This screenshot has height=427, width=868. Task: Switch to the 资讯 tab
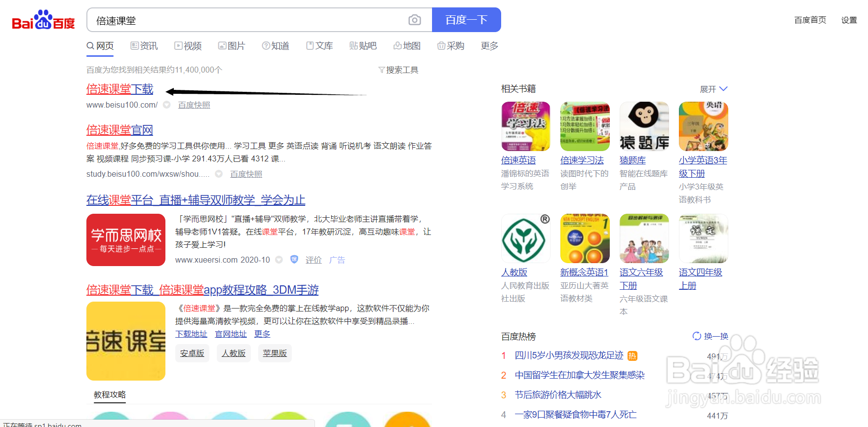(x=144, y=46)
